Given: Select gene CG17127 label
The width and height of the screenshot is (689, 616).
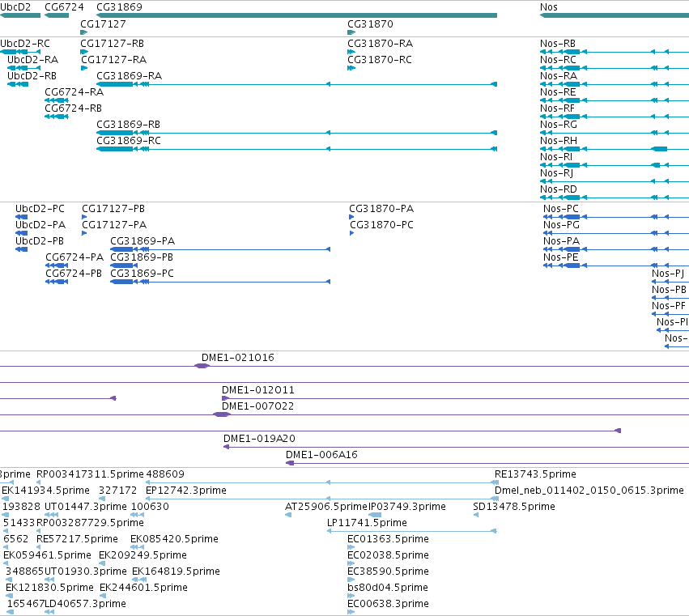Looking at the screenshot, I should 103,23.
